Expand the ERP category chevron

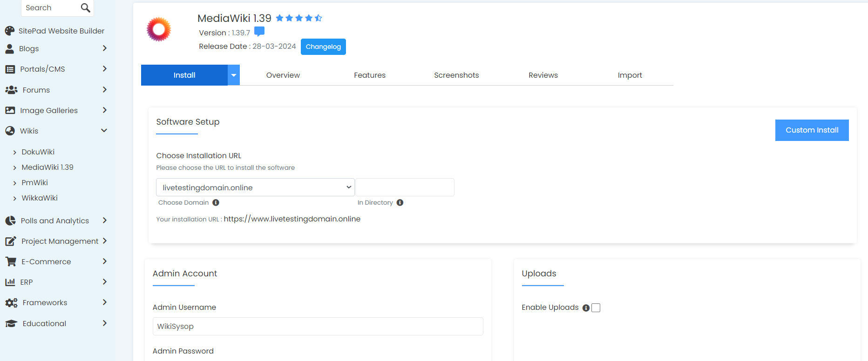tap(104, 282)
